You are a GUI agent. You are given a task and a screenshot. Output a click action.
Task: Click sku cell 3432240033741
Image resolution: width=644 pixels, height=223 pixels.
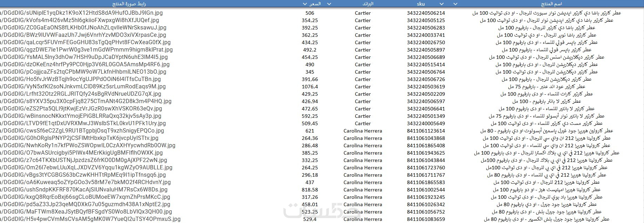tap(426, 35)
